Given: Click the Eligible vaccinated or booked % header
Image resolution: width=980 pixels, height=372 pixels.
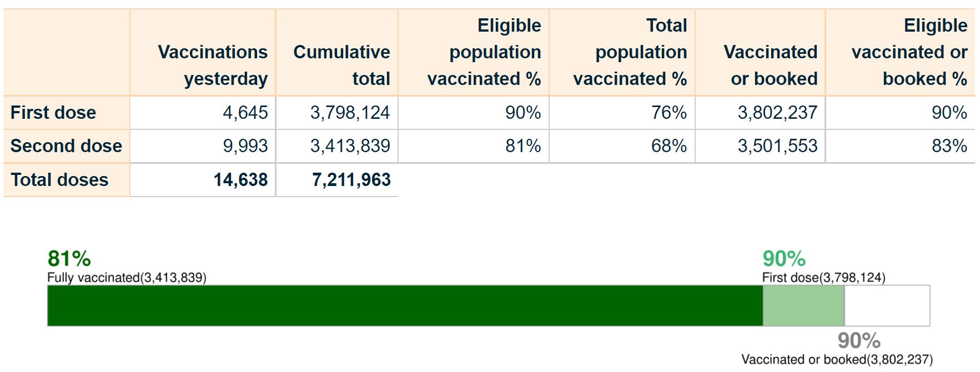Looking at the screenshot, I should pos(909,52).
